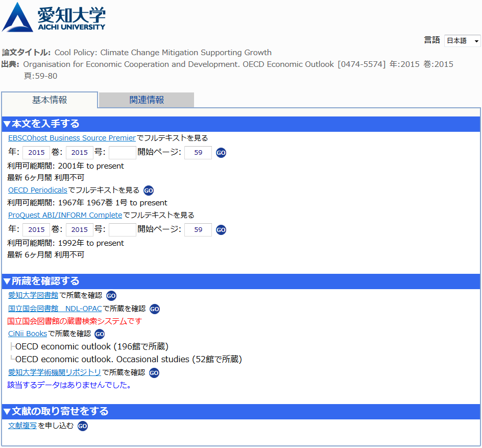
Task: Click GO icon beside EBSCOhost start page field
Action: point(221,153)
